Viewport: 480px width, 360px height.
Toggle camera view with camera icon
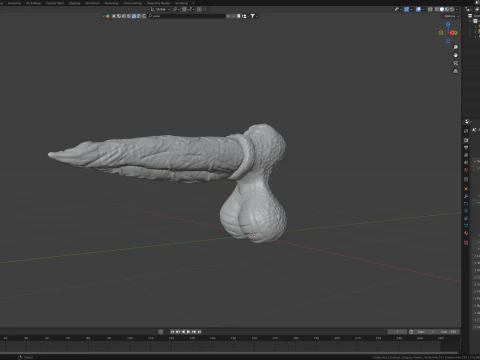click(x=455, y=63)
